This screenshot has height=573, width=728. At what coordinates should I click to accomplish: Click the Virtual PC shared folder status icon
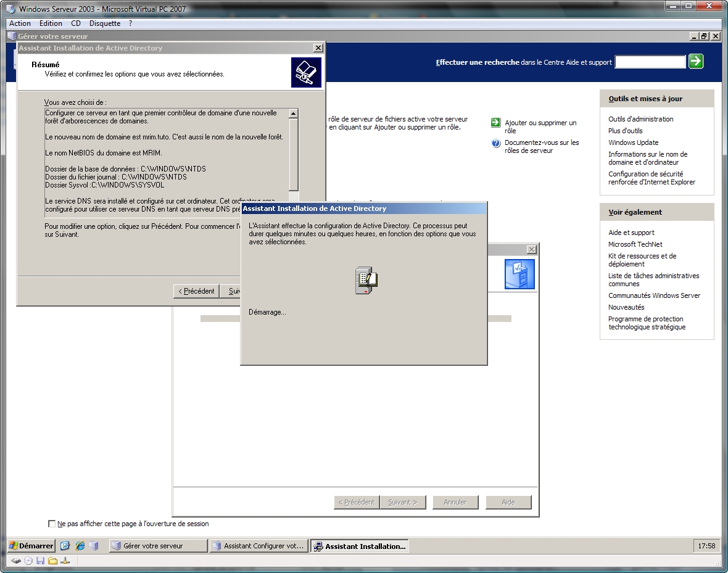(52, 561)
